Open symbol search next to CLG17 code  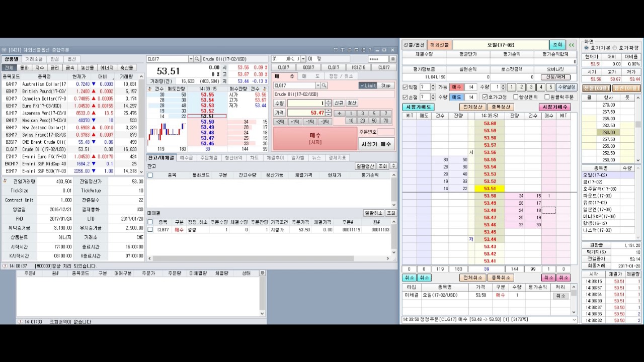pos(197,59)
